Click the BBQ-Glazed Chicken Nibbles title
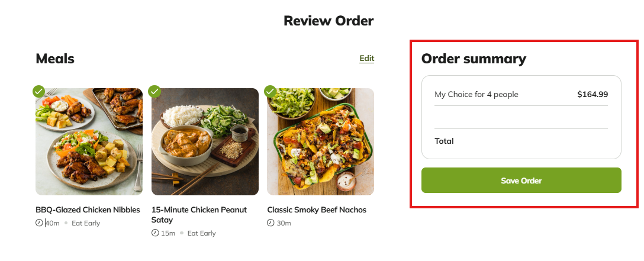 coord(88,210)
